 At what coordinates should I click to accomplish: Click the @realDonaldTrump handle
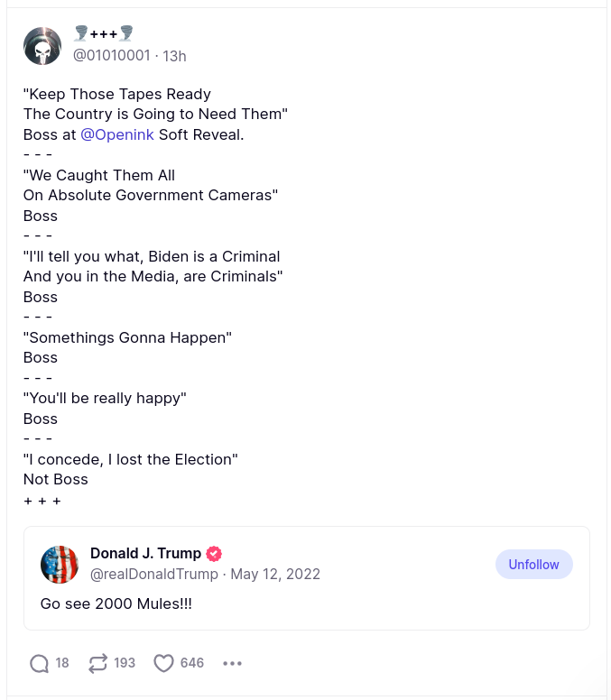coord(154,575)
